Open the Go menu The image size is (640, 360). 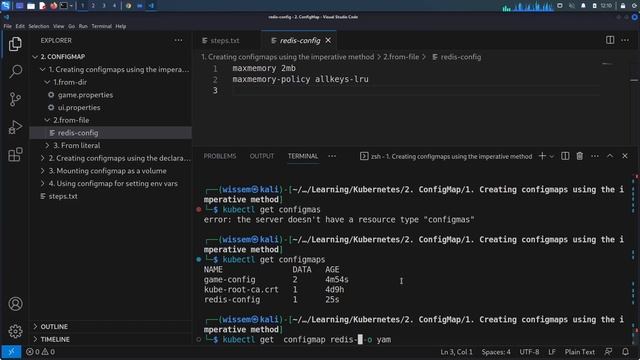tap(71, 26)
